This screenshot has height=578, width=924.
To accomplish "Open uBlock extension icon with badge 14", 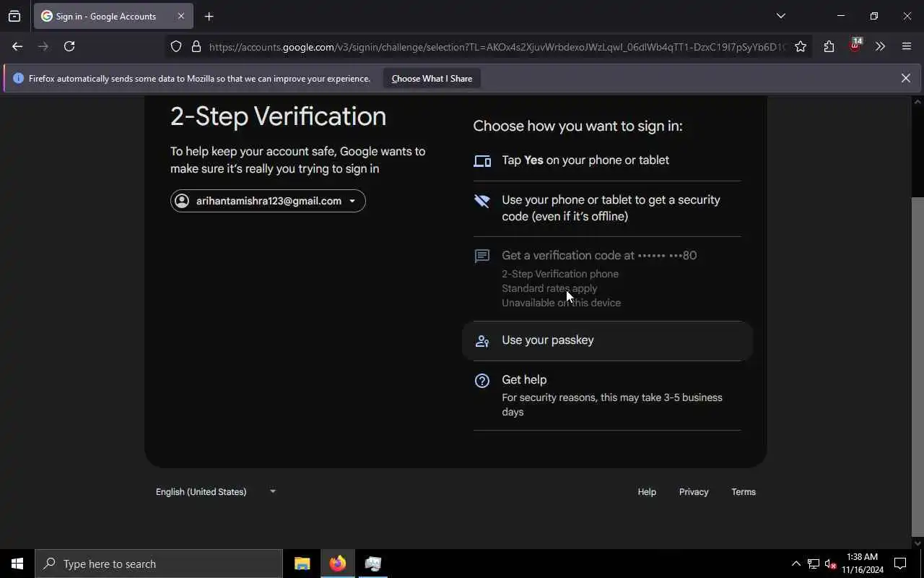I will [855, 46].
